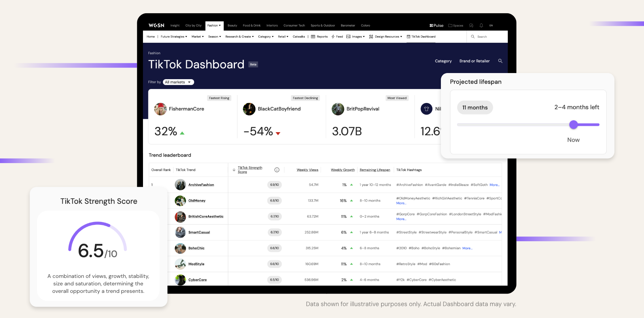Viewport: 644px width, 318px height.
Task: Open the Reports page
Action: point(319,37)
